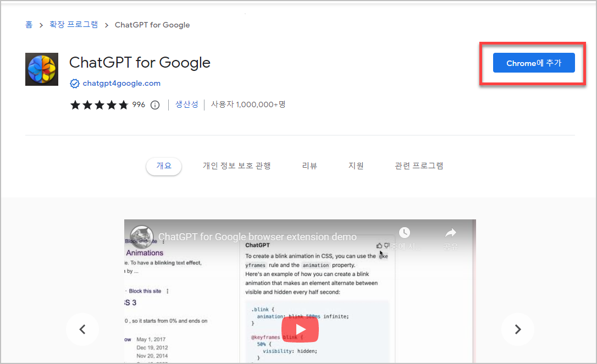The height and width of the screenshot is (364, 597).
Task: Click the watch later clock icon
Action: tap(405, 233)
